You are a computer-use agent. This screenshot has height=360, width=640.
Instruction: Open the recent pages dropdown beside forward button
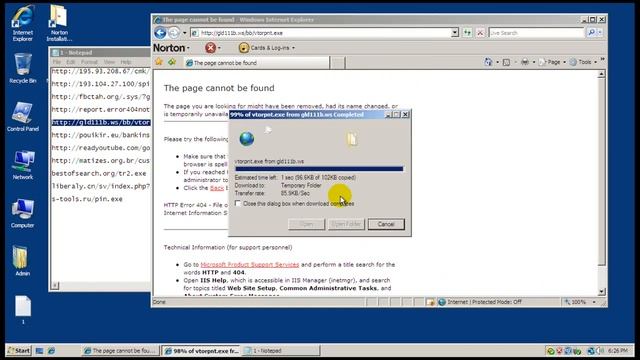click(184, 33)
